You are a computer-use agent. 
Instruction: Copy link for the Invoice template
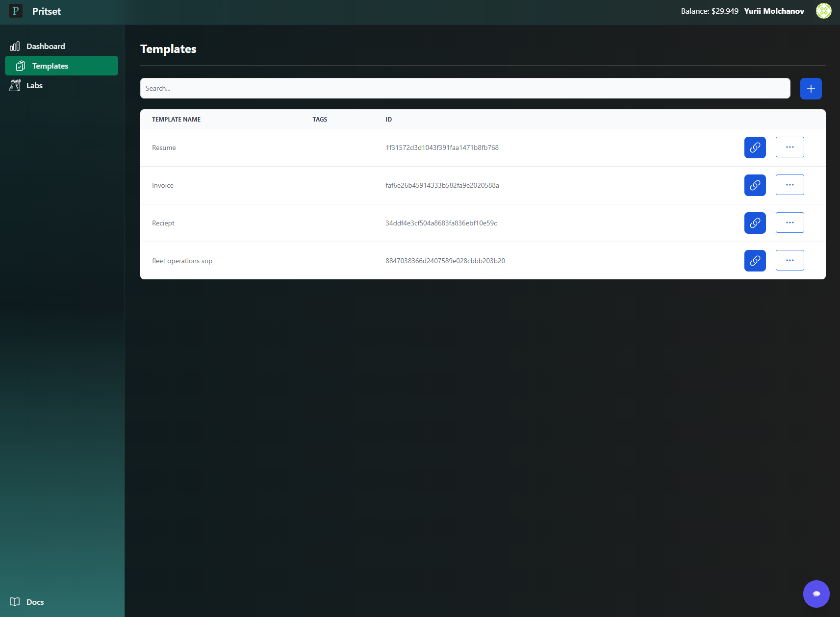pos(755,185)
